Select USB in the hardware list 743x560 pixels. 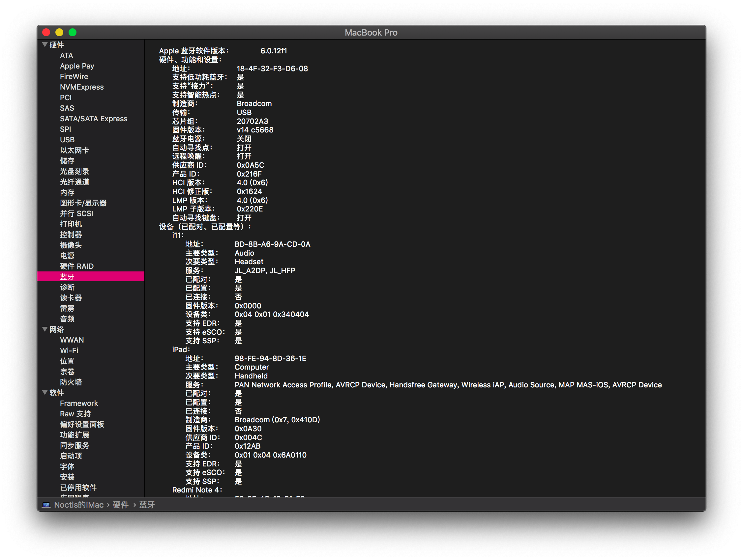click(x=67, y=140)
